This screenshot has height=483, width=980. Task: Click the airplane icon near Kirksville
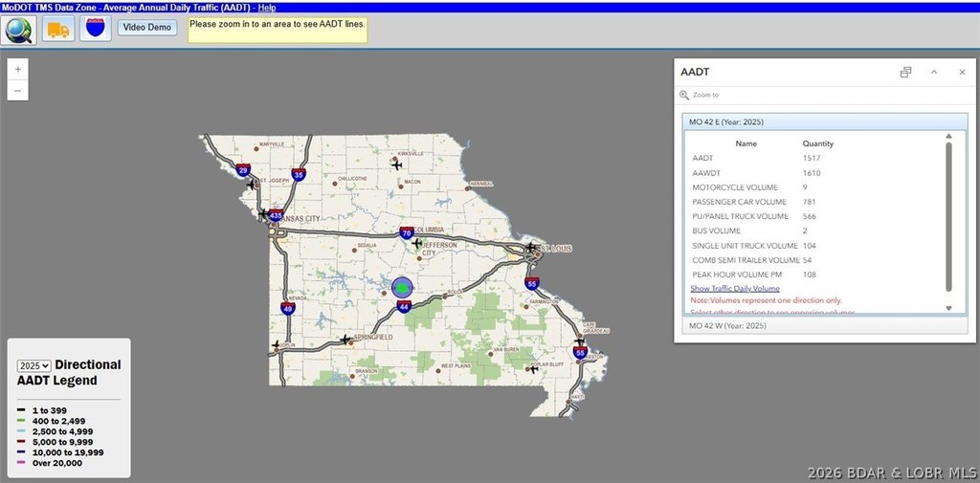(x=396, y=165)
